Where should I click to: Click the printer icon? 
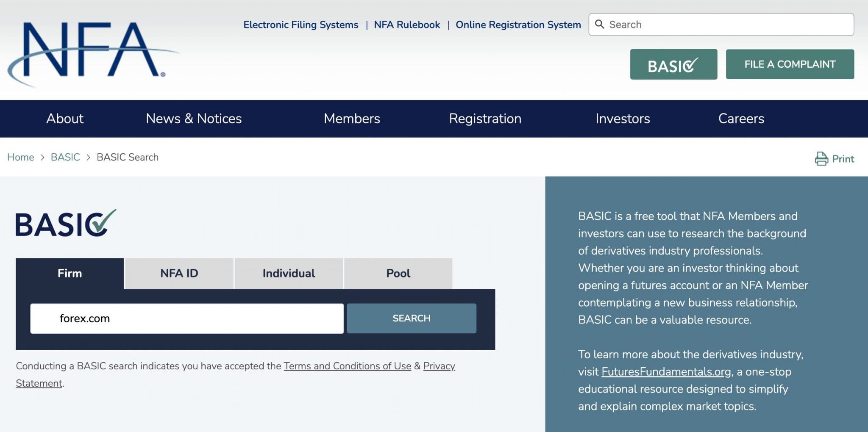click(x=821, y=159)
